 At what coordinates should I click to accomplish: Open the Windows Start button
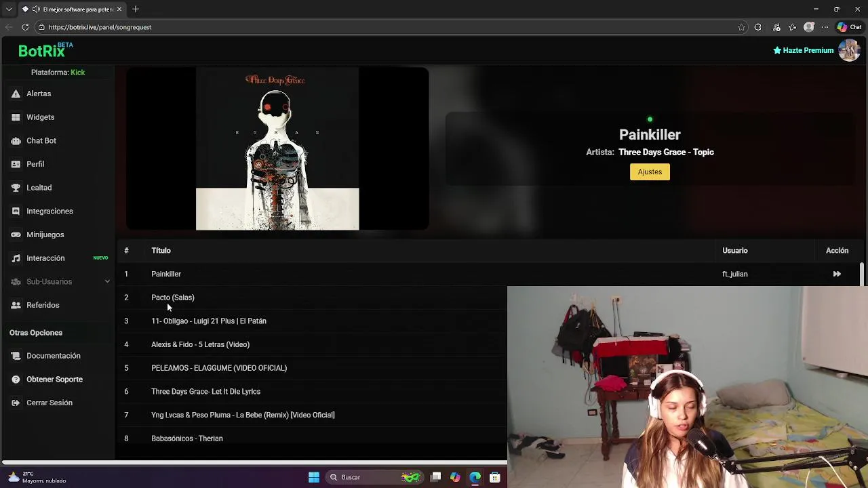coord(314,477)
